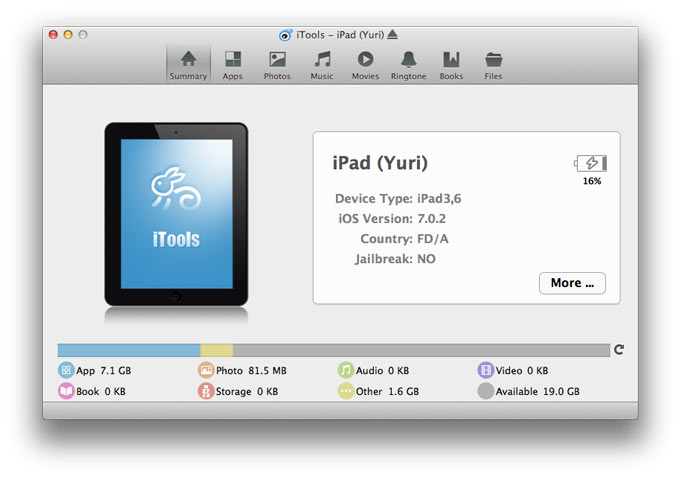This screenshot has height=478, width=680.
Task: Click the battery charging icon
Action: click(x=591, y=164)
